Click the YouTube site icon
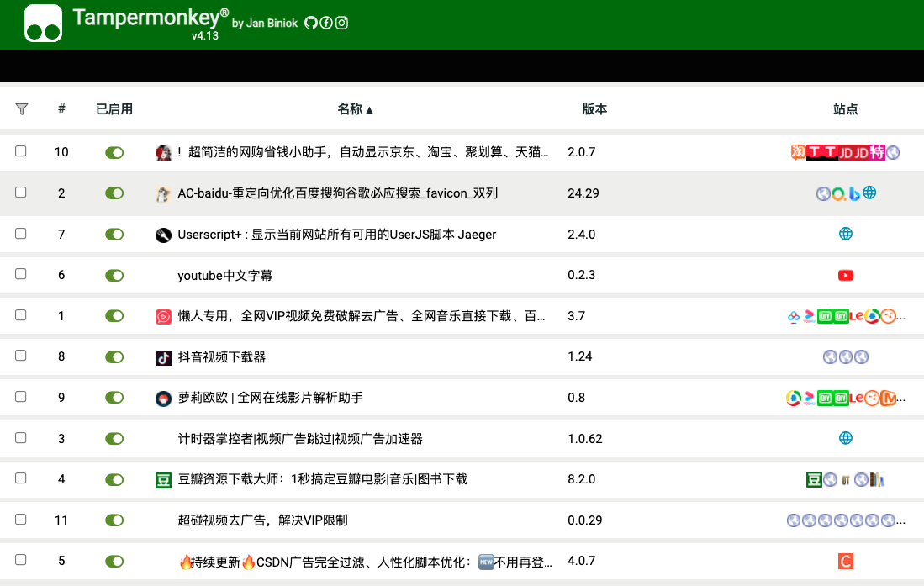Screen dimensions: 924x586 (x=846, y=275)
